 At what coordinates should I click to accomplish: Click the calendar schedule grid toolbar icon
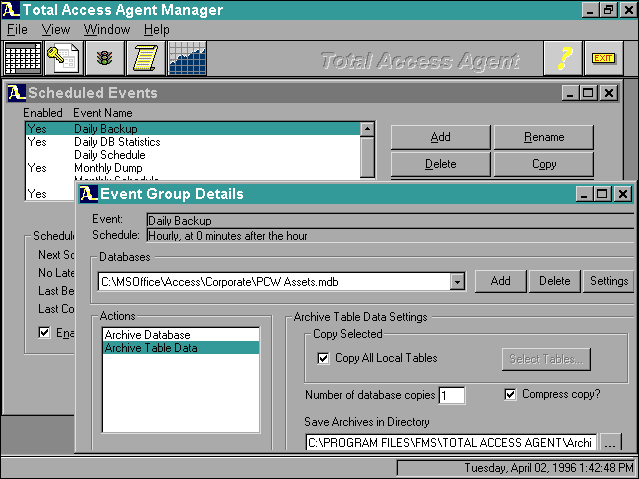(23, 58)
